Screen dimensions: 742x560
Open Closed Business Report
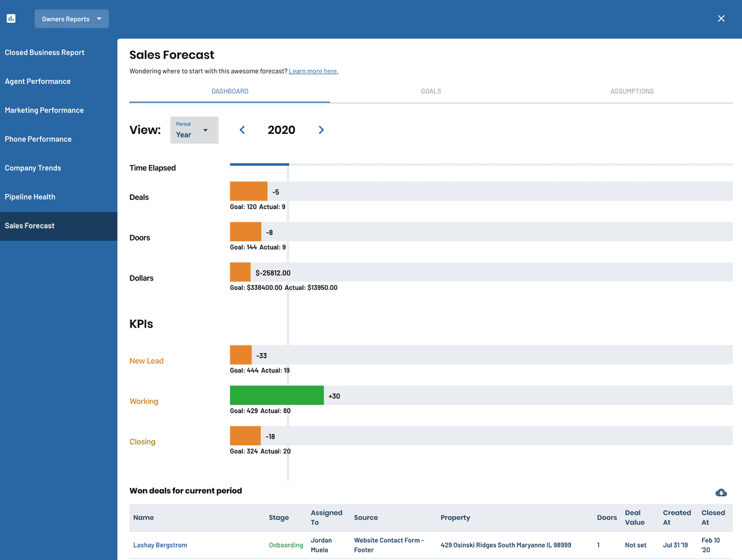[x=45, y=52]
